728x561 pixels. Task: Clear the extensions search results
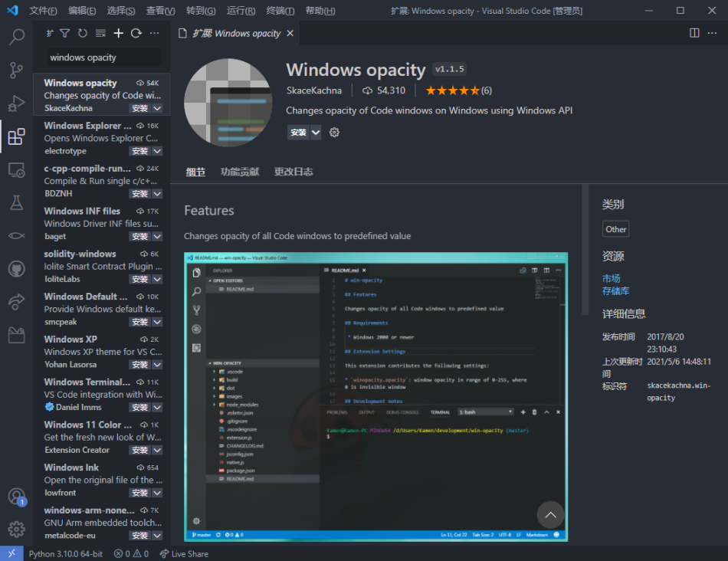(100, 33)
